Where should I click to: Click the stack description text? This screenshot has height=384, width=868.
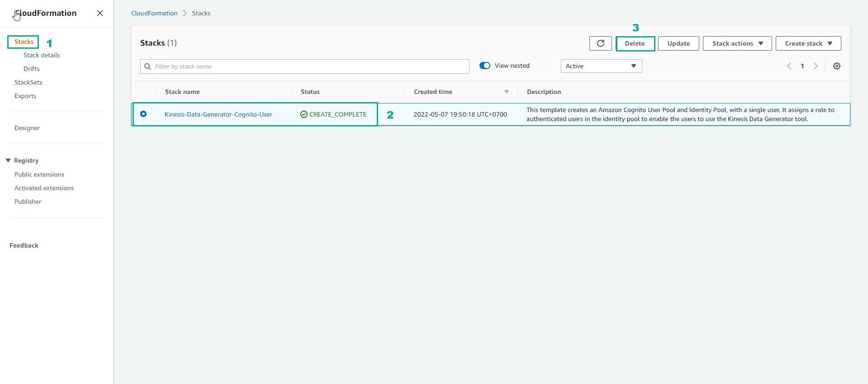(680, 114)
